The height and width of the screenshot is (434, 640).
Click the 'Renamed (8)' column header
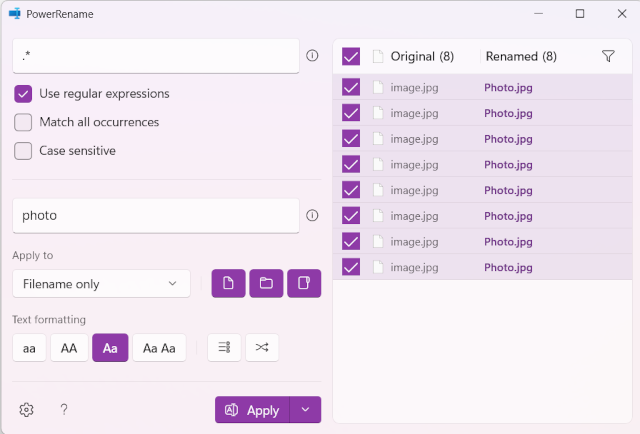(521, 56)
